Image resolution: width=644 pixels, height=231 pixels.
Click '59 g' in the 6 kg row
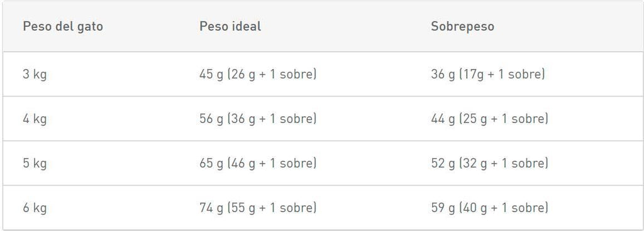443,208
